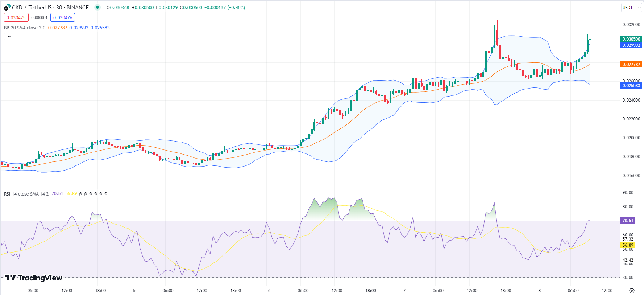
Task: Select the RSI 14 close SMA label
Action: point(26,194)
